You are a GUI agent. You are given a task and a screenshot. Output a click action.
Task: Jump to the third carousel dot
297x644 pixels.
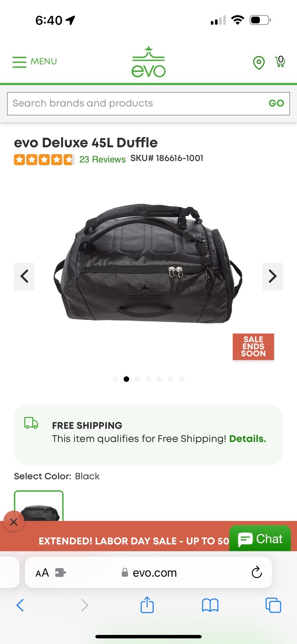tap(138, 379)
